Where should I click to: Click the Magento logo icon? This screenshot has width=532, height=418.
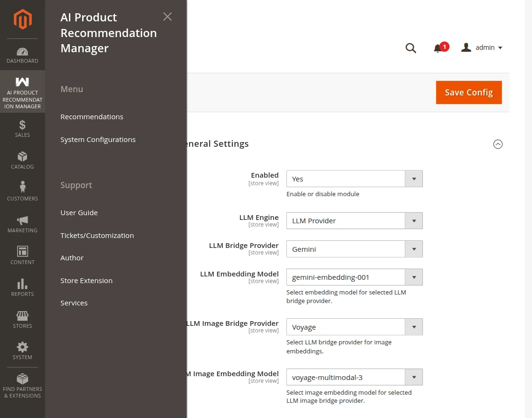click(x=22, y=19)
